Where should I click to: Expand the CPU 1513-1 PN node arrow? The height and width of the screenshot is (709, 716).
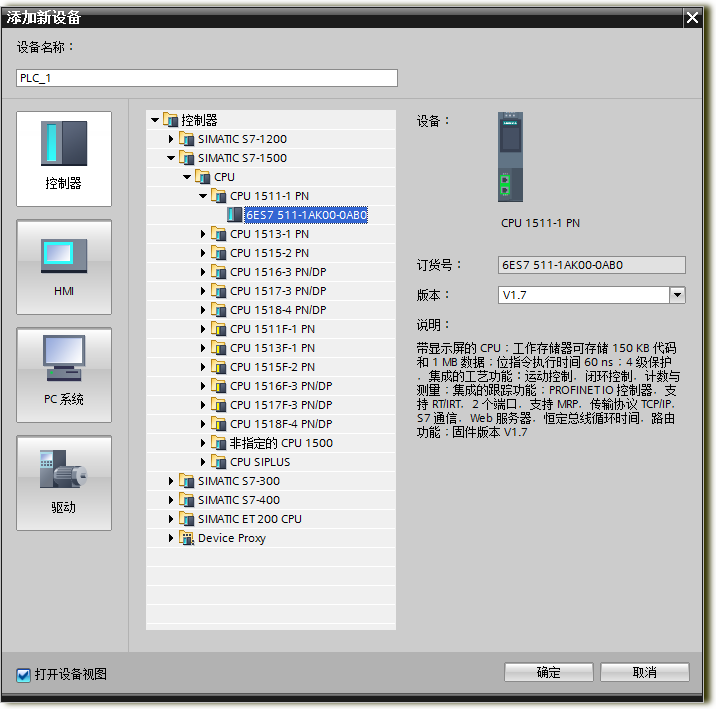tap(203, 234)
